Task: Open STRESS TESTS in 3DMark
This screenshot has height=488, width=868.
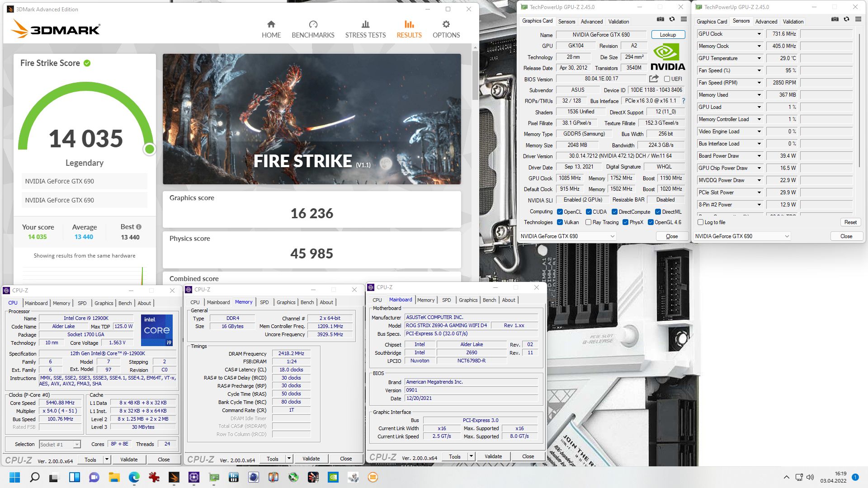Action: [365, 29]
